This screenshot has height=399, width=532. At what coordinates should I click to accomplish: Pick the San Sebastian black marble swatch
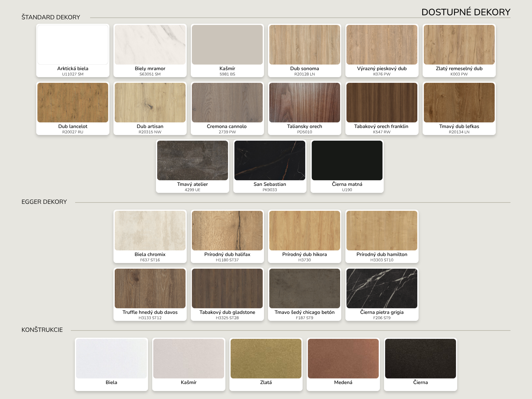(270, 166)
